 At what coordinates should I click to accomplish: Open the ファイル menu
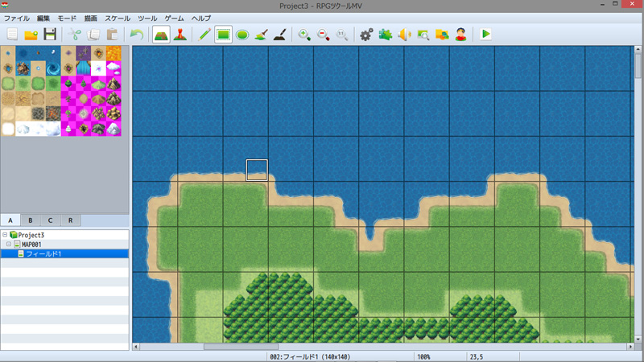(17, 19)
